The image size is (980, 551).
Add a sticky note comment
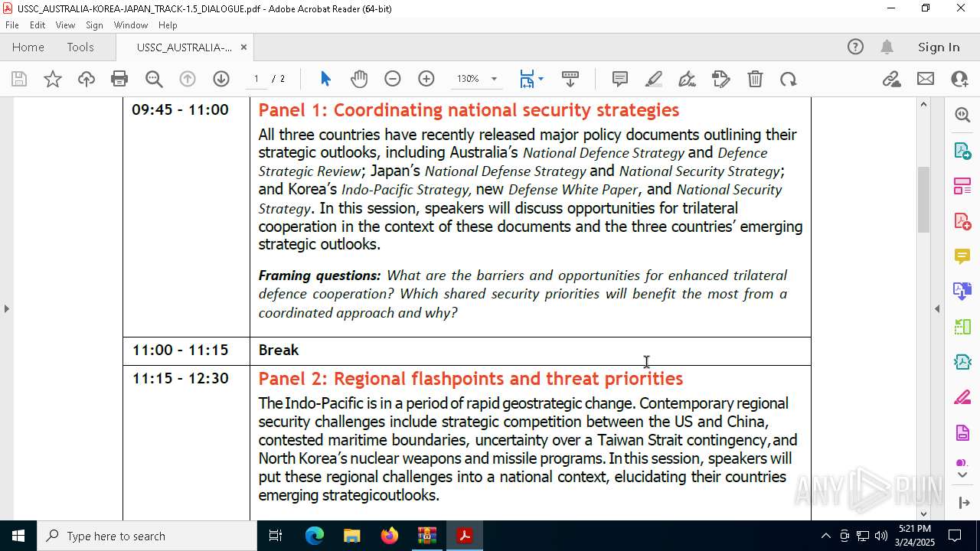tap(620, 79)
